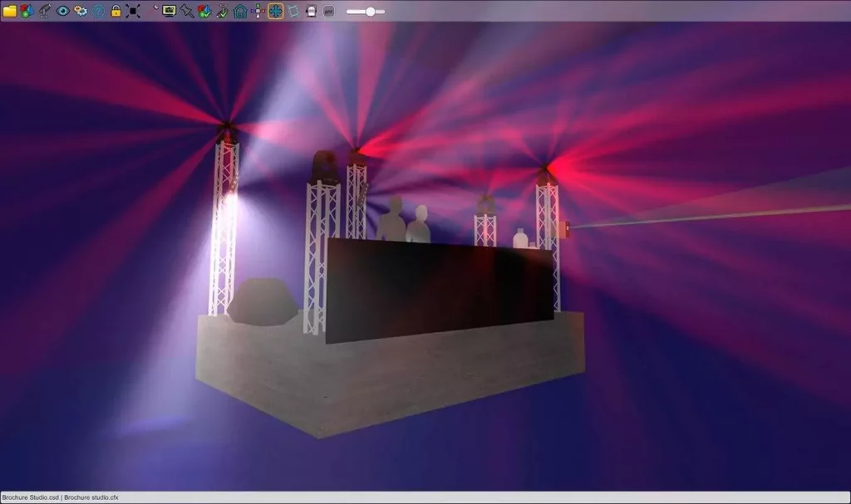The image size is (851, 504).
Task: Toggle the highlighted four-way move arrows icon
Action: [x=275, y=11]
